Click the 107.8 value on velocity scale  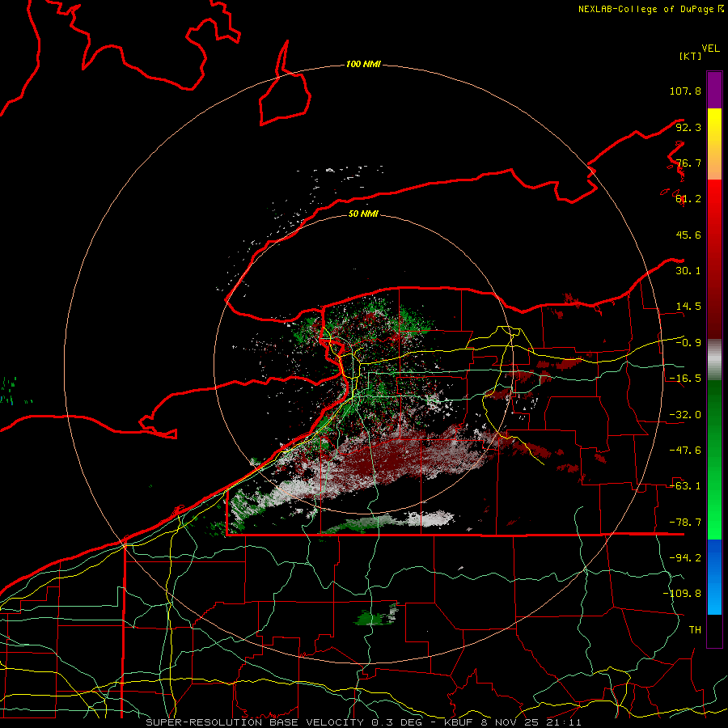(x=685, y=91)
